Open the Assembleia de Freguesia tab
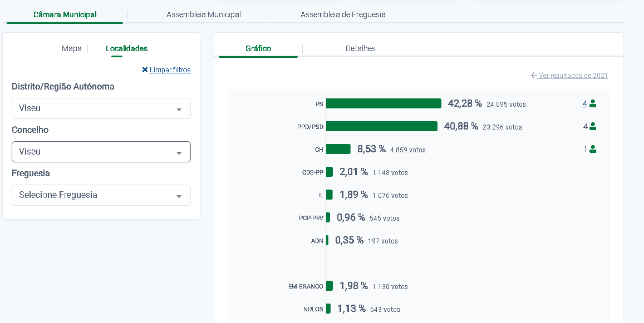This screenshot has height=323, width=644. point(343,14)
